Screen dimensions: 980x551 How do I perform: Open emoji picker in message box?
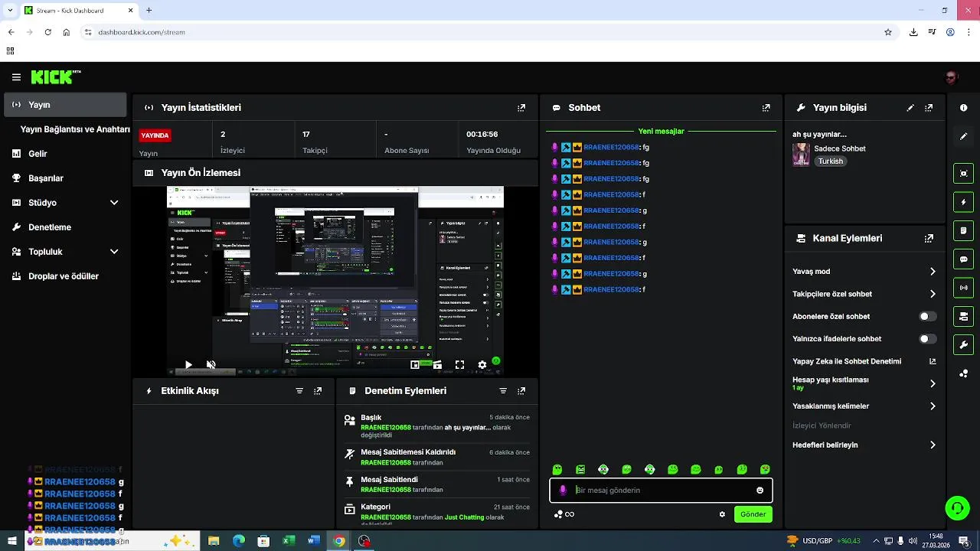coord(759,491)
